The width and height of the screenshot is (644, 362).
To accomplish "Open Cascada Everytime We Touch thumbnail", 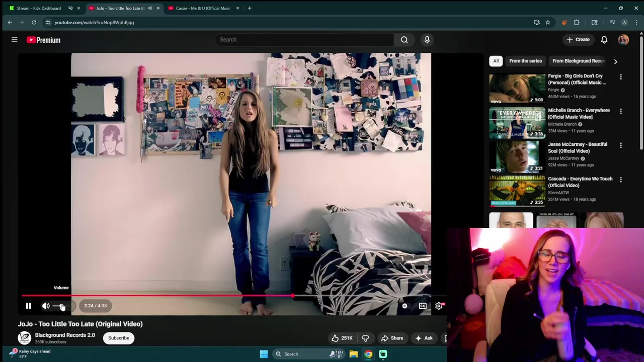I will (x=517, y=191).
